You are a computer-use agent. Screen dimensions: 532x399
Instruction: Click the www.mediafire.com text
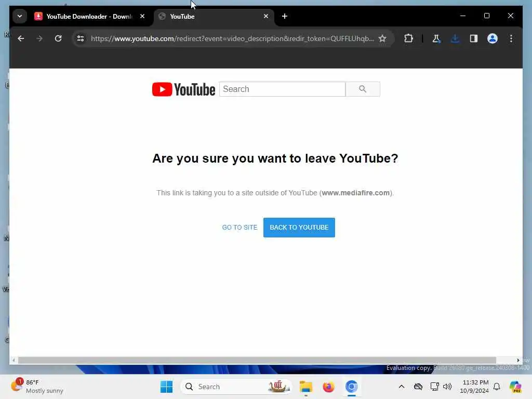tap(355, 193)
